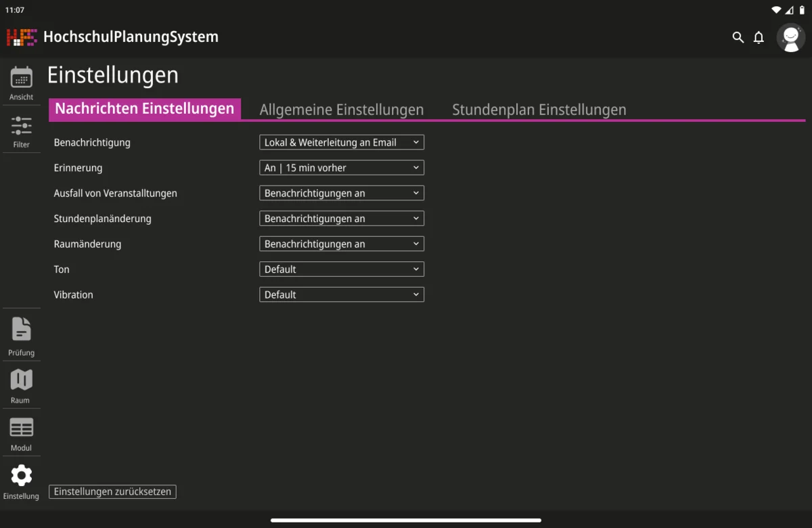Expand the Vibration dropdown

tap(342, 294)
